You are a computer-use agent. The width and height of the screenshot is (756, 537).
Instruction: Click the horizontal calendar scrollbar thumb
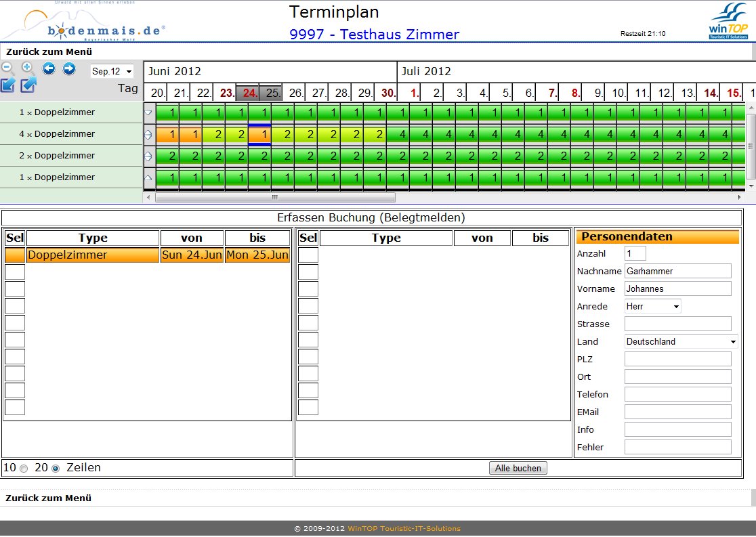coord(275,197)
